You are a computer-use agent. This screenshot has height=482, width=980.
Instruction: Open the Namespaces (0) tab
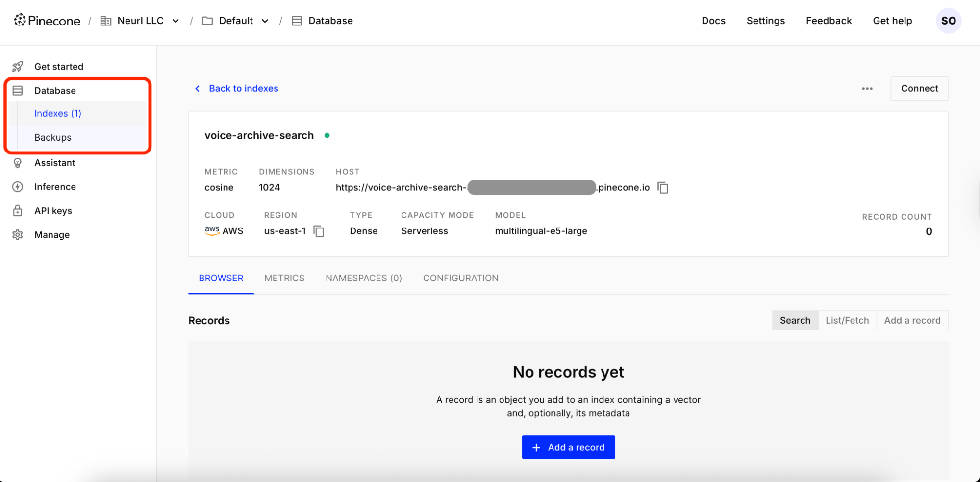click(364, 279)
